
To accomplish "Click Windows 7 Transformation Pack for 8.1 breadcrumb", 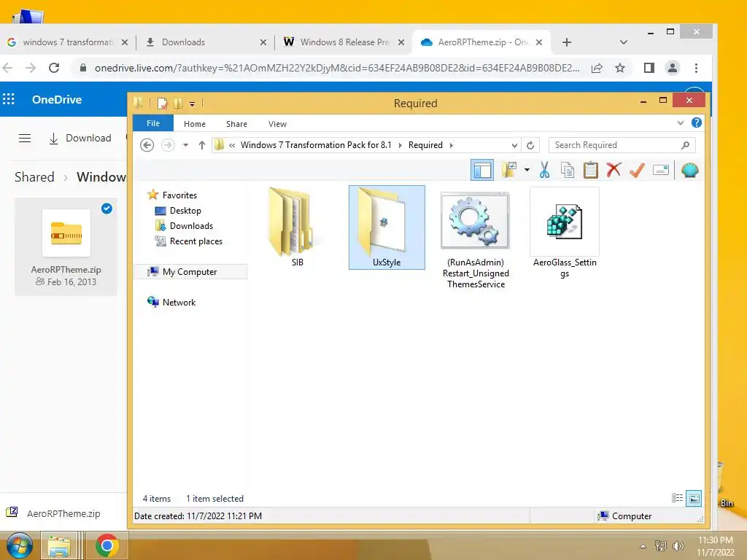I will [x=315, y=145].
